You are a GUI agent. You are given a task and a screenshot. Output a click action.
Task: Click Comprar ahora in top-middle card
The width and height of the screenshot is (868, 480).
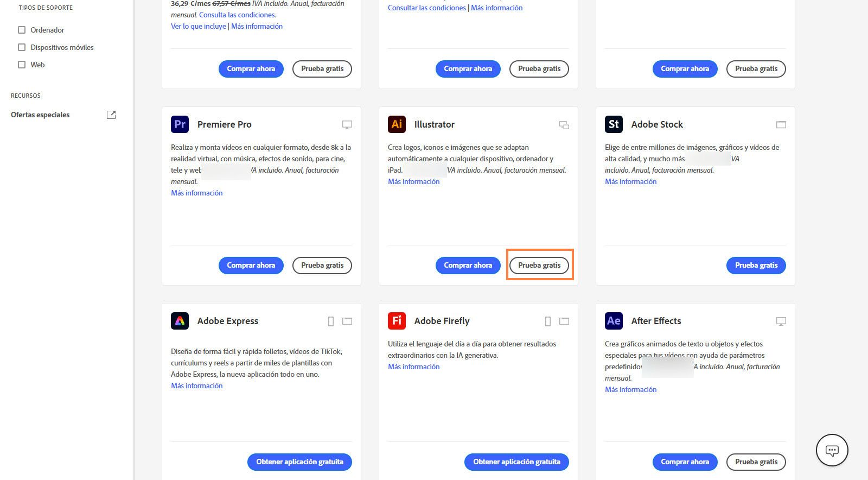point(468,69)
